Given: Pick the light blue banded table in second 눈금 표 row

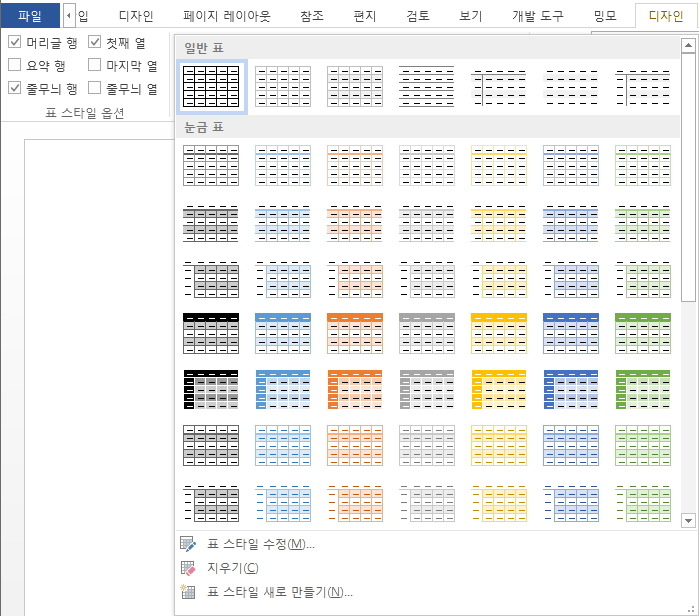Looking at the screenshot, I should tap(283, 224).
